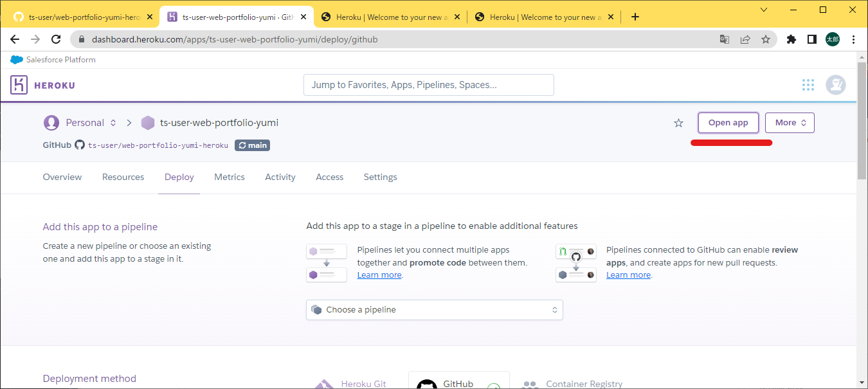Screen dimensions: 868x389
Task: Open the More dropdown button
Action: (790, 123)
